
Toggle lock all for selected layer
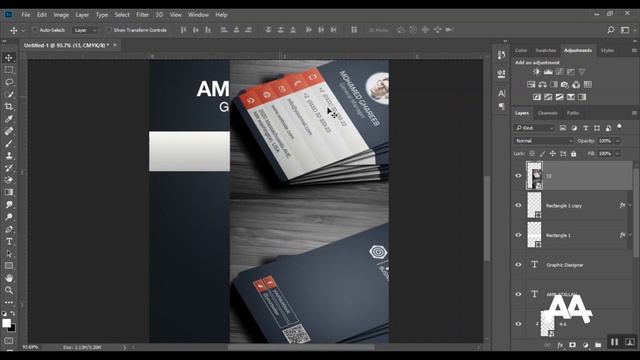573,154
